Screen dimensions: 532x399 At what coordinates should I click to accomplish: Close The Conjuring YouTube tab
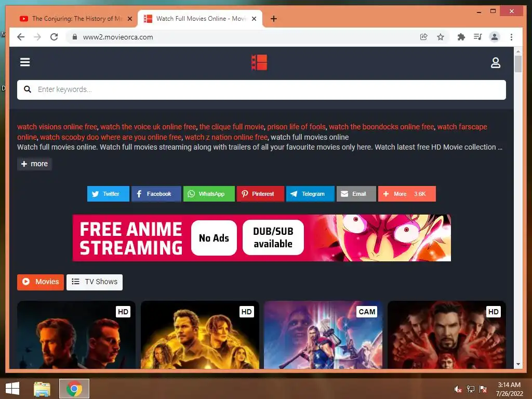pos(129,19)
